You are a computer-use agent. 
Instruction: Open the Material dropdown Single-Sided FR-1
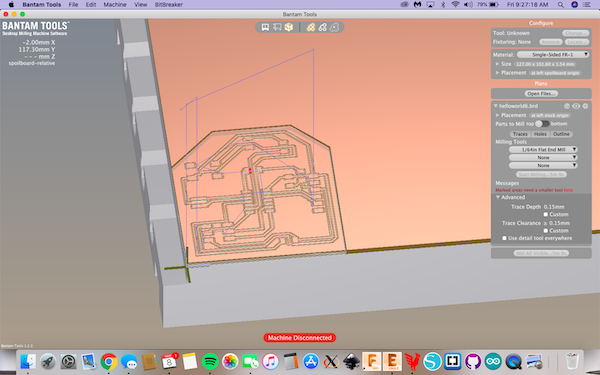click(553, 55)
